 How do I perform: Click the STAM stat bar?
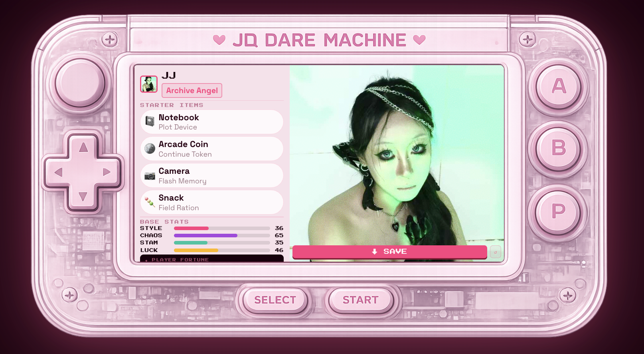pyautogui.click(x=222, y=243)
